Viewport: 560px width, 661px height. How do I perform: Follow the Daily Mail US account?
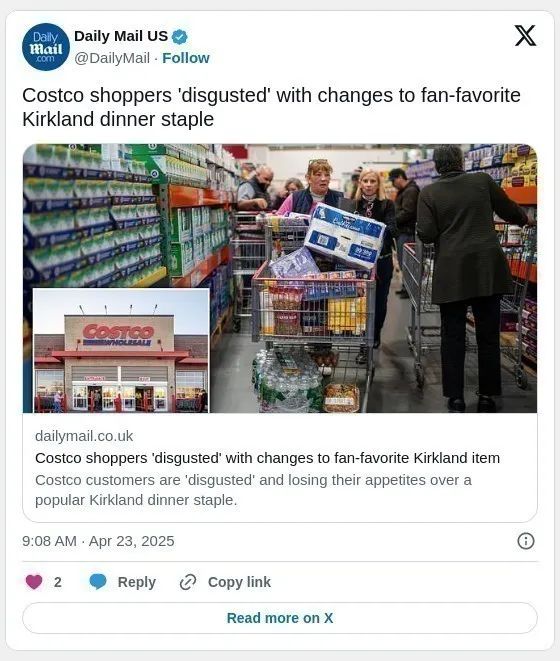186,58
